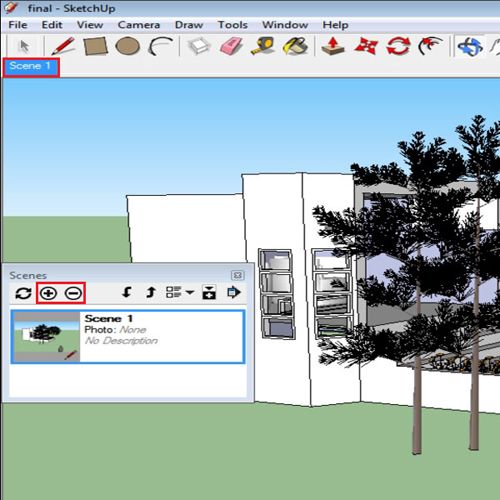
Task: Switch to the Scene 1 tab
Action: (31, 67)
